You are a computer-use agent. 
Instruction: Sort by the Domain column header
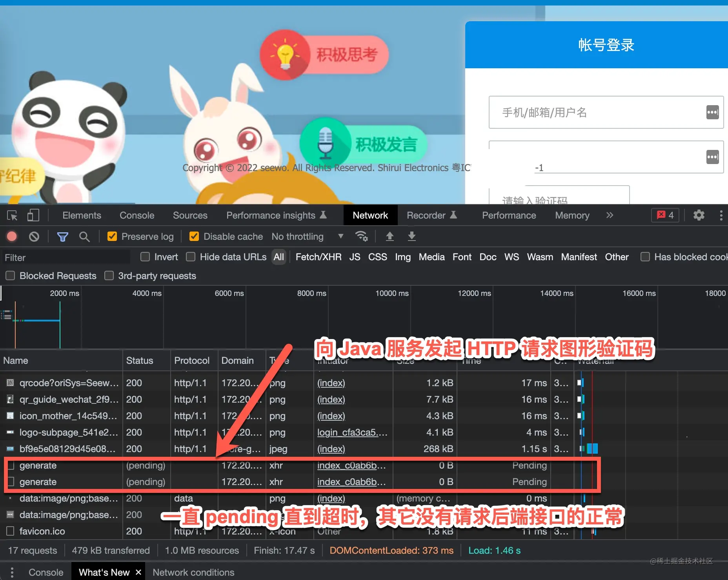(x=242, y=361)
